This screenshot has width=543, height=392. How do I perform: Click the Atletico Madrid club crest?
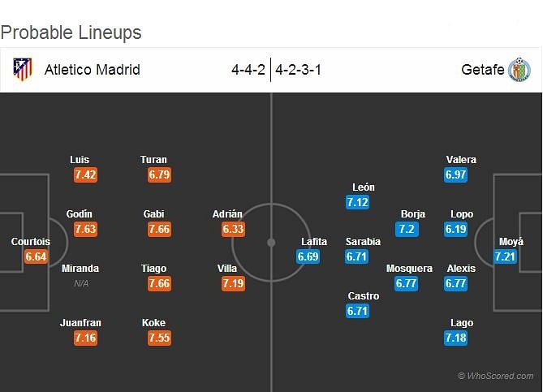tap(23, 69)
